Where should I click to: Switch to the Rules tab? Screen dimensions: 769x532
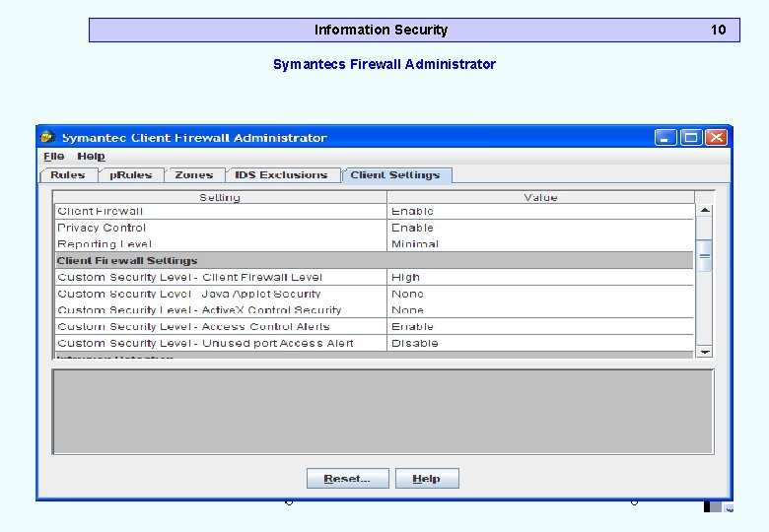68,175
